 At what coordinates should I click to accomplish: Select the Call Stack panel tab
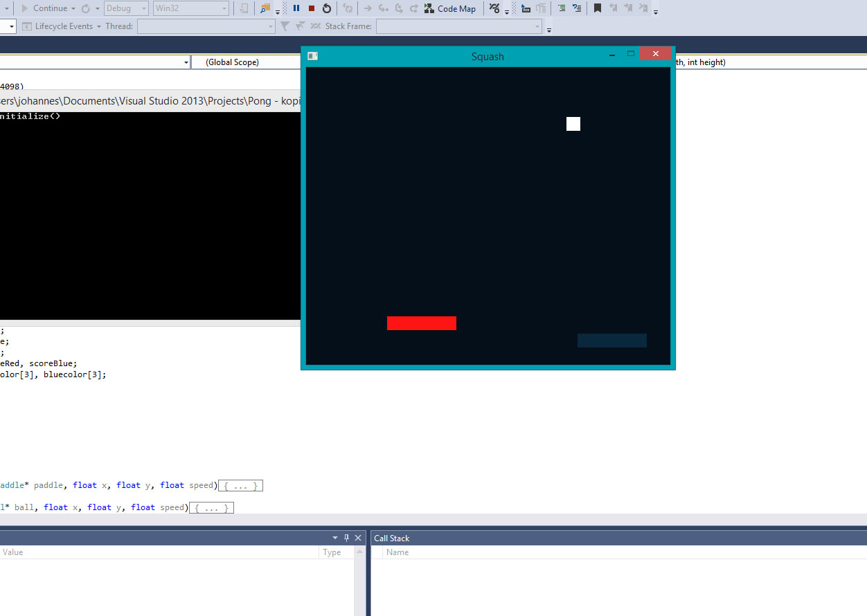click(392, 538)
